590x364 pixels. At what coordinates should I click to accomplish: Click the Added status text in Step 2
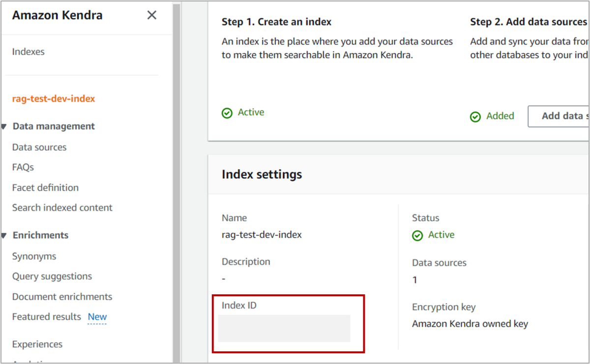pyautogui.click(x=500, y=116)
